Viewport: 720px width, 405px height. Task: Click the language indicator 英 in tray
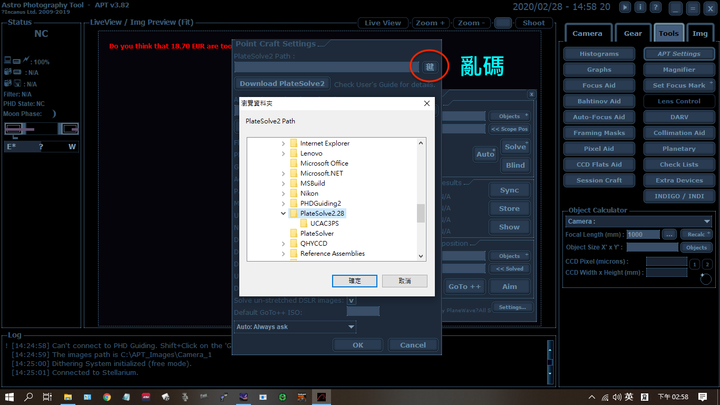(629, 397)
